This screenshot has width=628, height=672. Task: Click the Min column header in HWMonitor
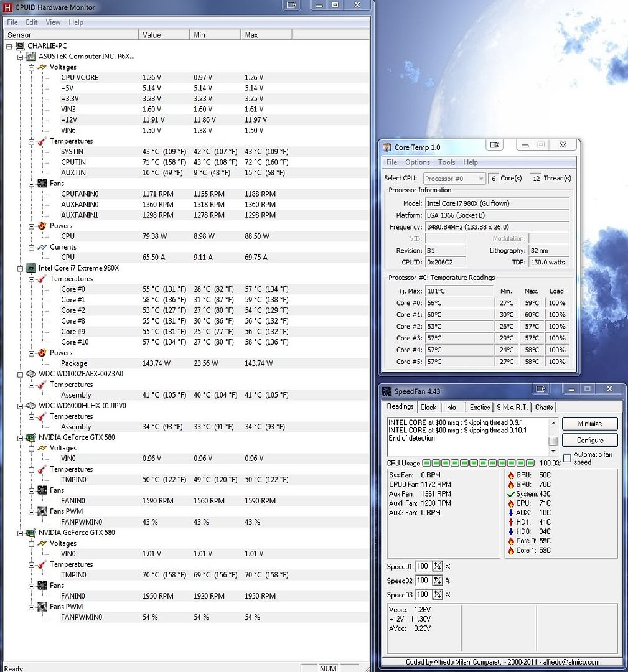click(x=215, y=35)
